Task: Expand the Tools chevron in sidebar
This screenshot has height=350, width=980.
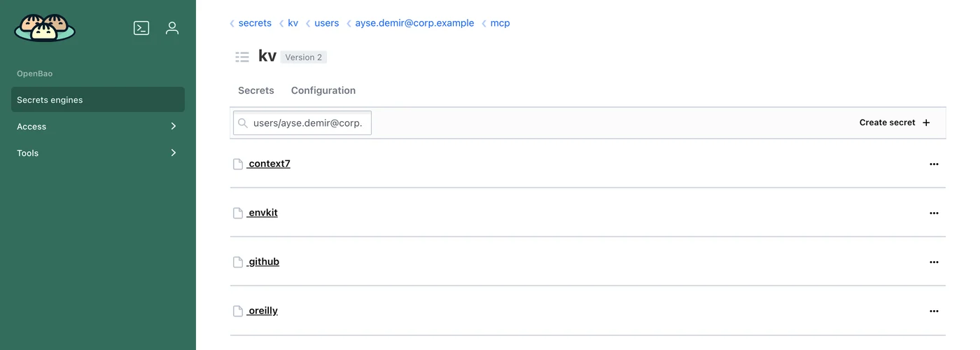Action: coord(174,153)
